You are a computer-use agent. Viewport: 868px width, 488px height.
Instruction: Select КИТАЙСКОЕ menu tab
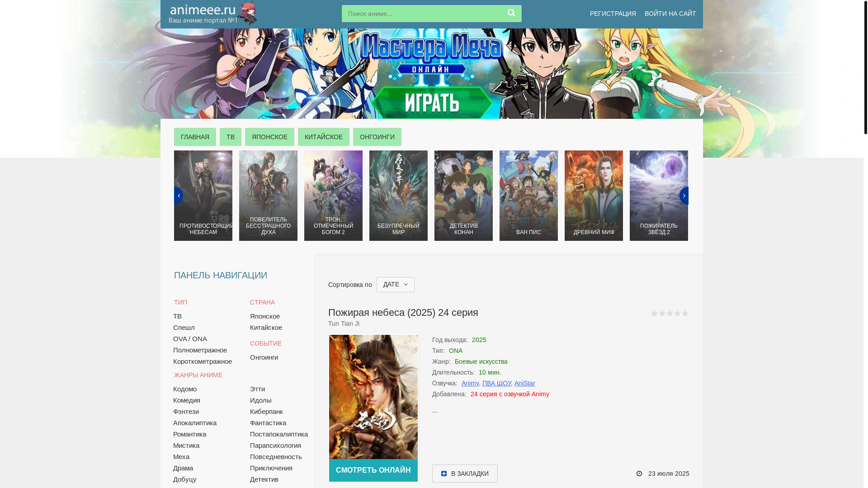pyautogui.click(x=324, y=137)
